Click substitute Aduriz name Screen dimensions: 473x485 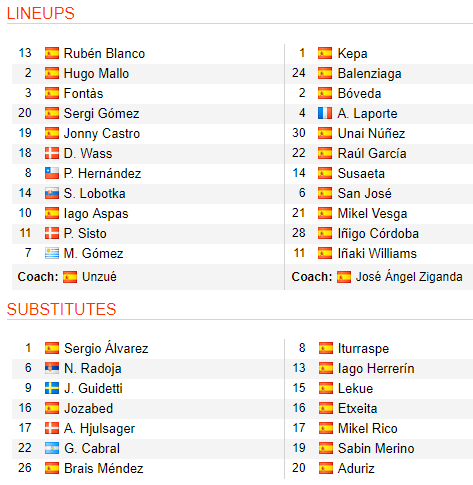coord(356,468)
